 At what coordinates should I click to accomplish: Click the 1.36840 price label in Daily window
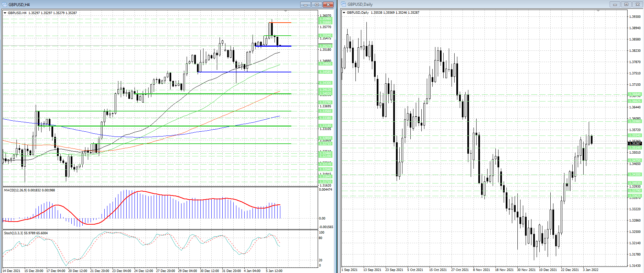pyautogui.click(x=635, y=94)
